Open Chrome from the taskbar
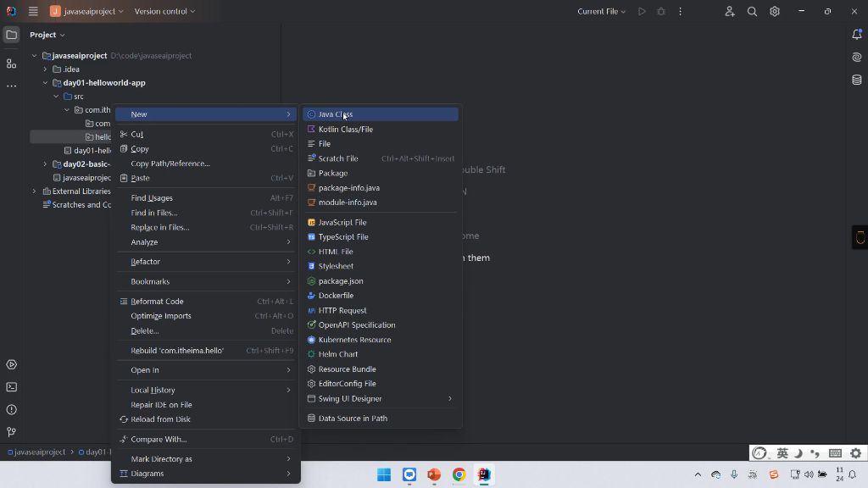This screenshot has height=488, width=868. 459,474
